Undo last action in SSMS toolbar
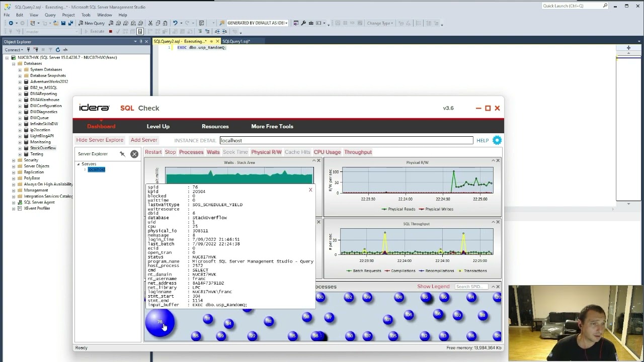Screen dimensions: 644x362 pos(175,23)
